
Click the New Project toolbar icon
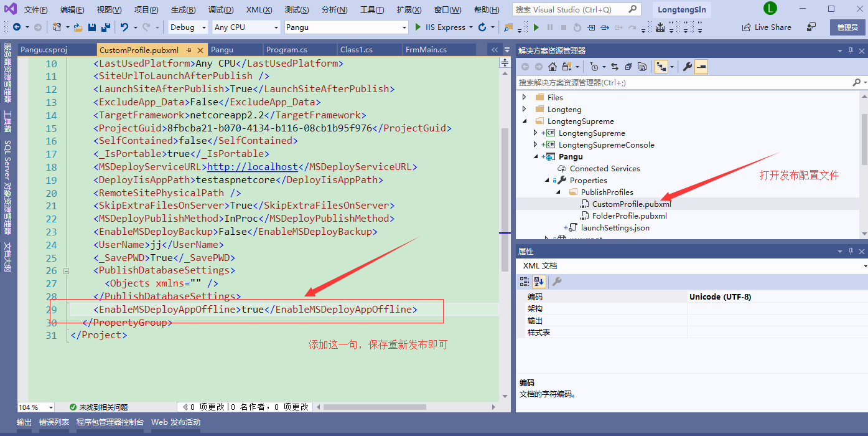pos(57,27)
